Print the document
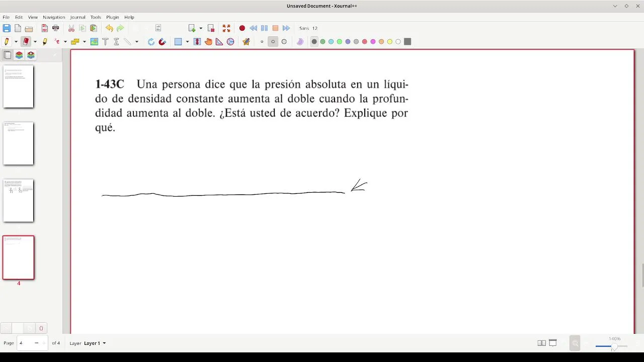This screenshot has height=362, width=644. pos(56,28)
